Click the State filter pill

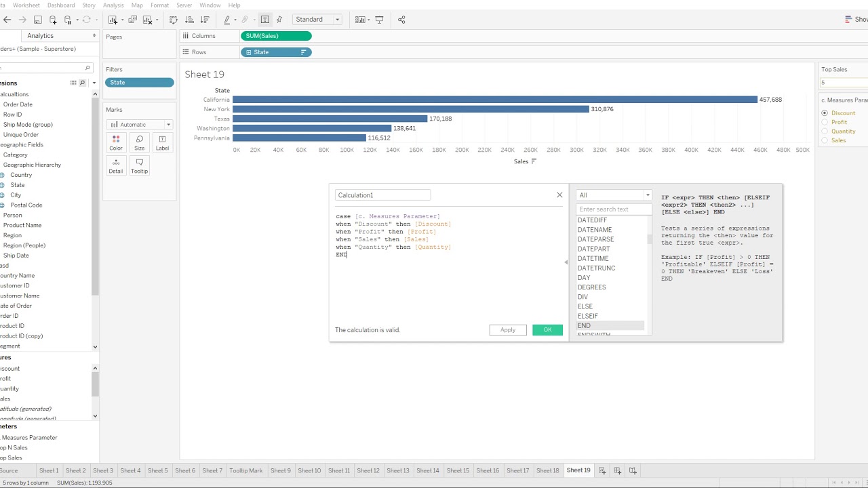click(x=139, y=83)
